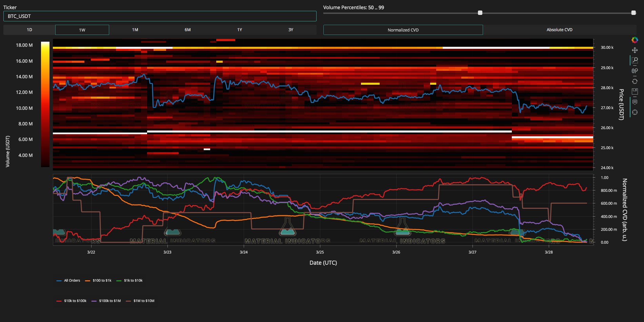Image resolution: width=644 pixels, height=322 pixels.
Task: Toggle the $1M to $10M legend entry
Action: (x=140, y=301)
